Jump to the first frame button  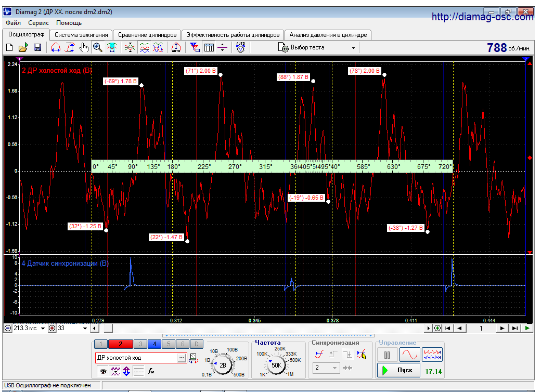coord(447,328)
